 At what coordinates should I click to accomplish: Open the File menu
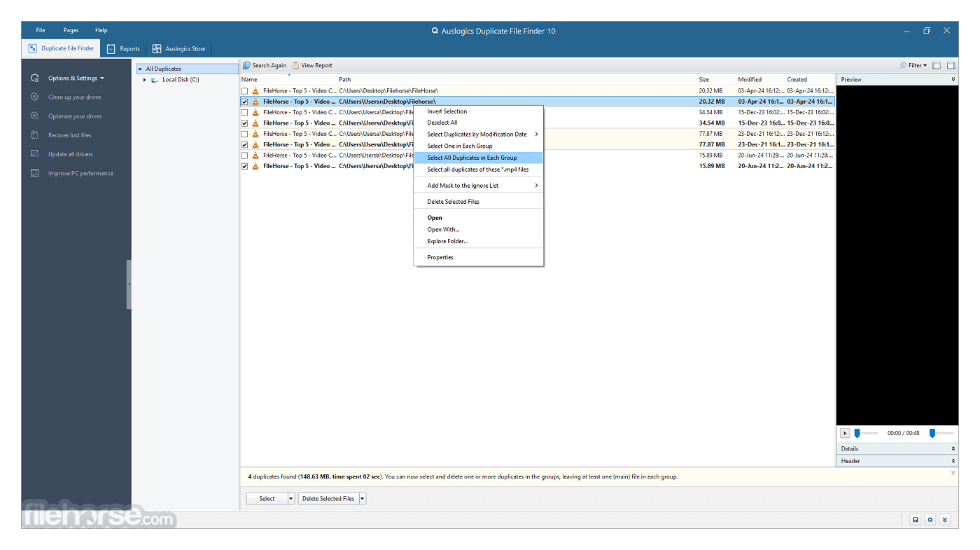point(41,30)
